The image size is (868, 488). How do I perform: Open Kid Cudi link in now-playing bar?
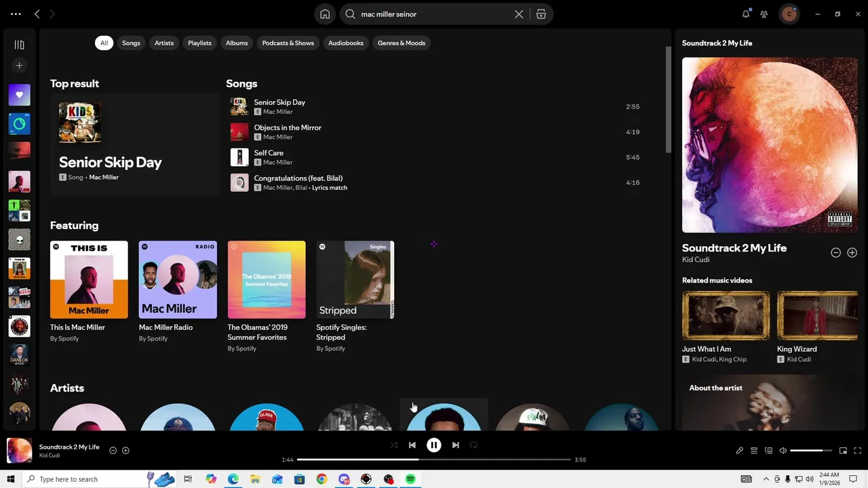coord(49,455)
